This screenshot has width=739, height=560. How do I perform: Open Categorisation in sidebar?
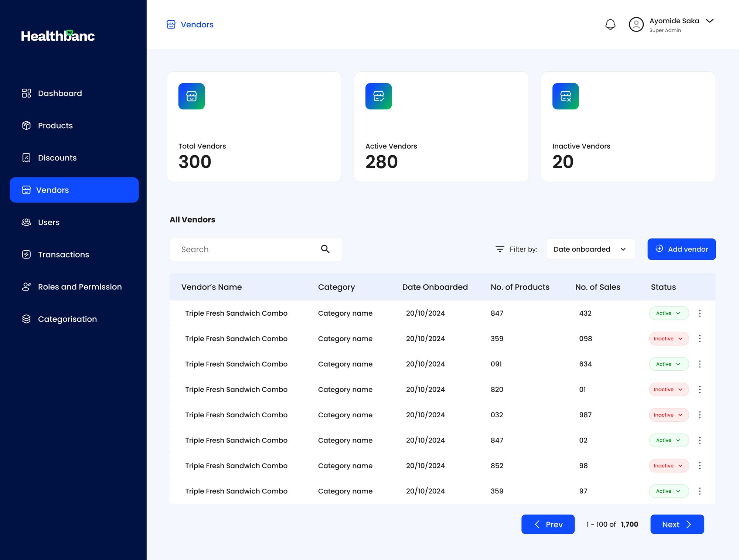coord(67,319)
